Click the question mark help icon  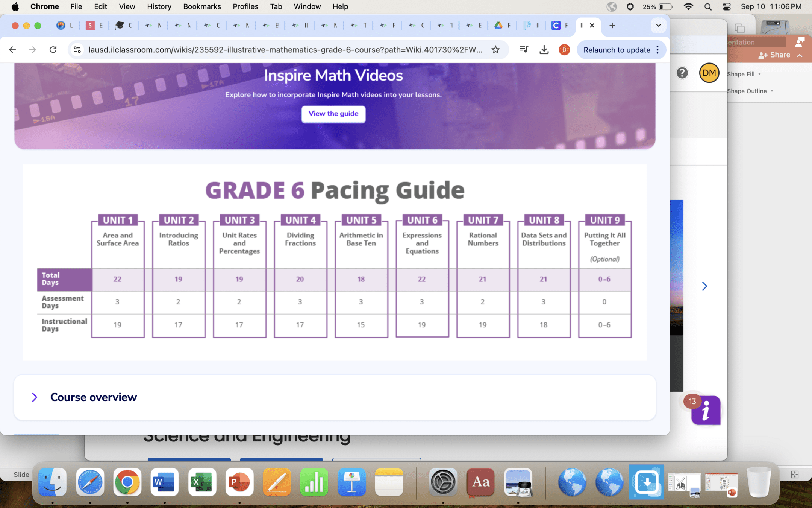682,73
